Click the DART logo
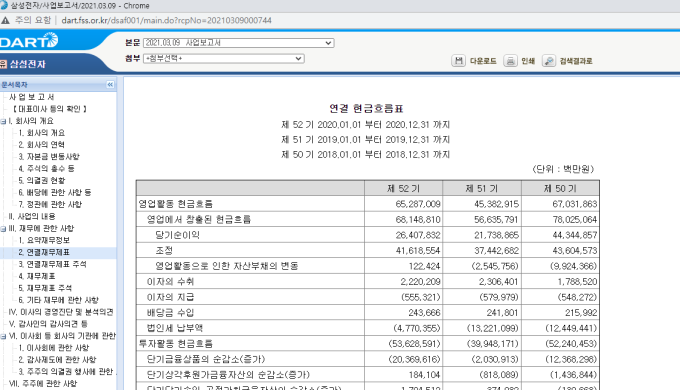The width and height of the screenshot is (680, 390). (29, 41)
